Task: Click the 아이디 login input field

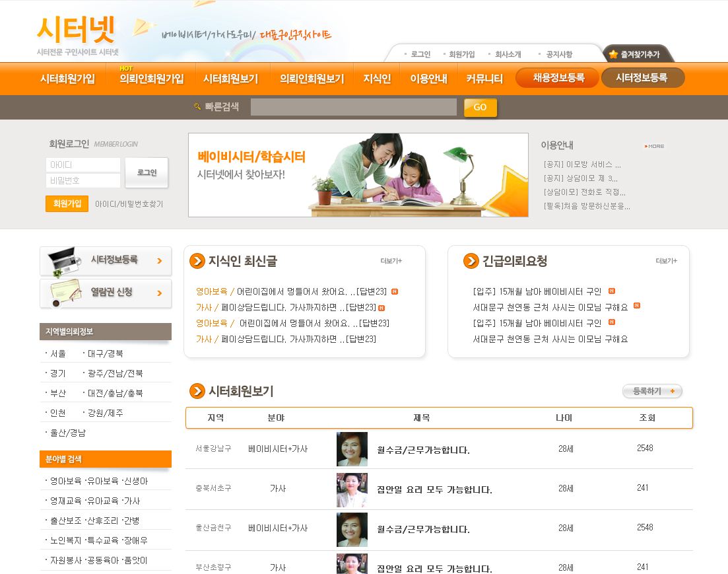Action: pos(83,164)
